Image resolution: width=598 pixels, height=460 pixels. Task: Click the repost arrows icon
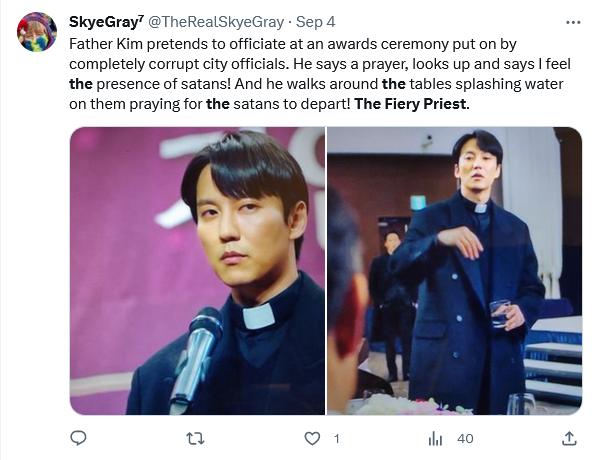[196, 439]
